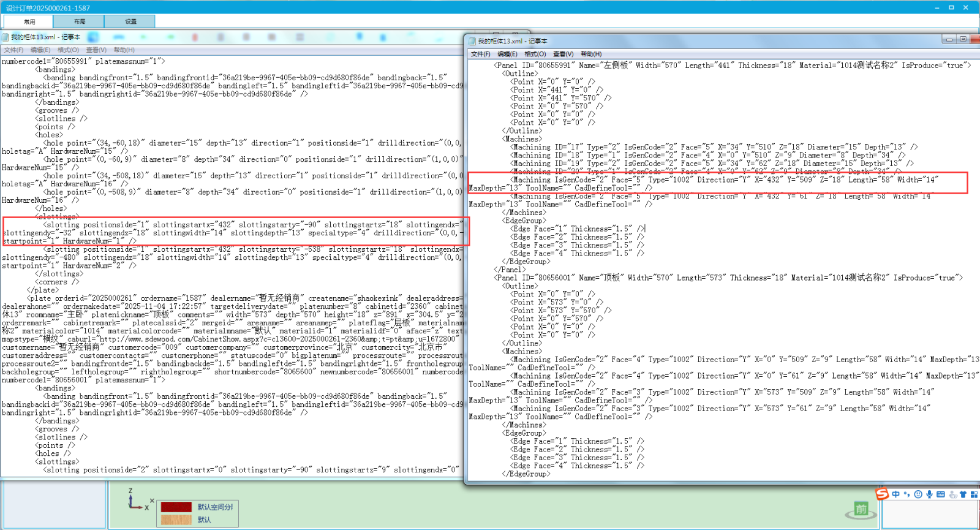Click the skin shirt icon in IME bar

pyautogui.click(x=963, y=494)
